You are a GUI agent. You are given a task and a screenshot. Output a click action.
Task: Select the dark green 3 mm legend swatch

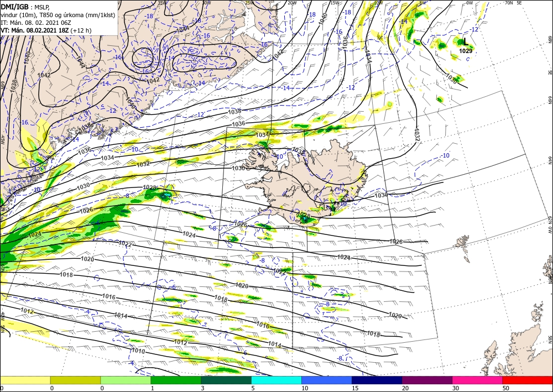click(226, 380)
